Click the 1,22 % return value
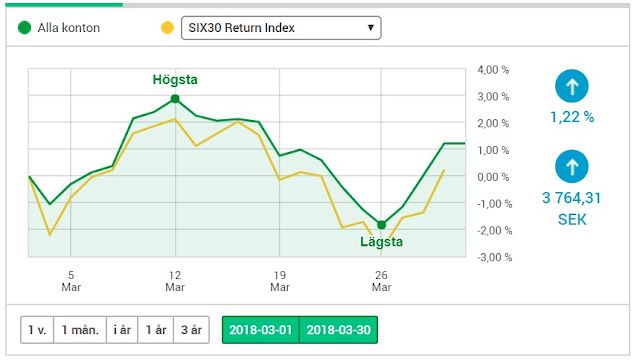Screen dimensions: 640x364 coord(572,118)
